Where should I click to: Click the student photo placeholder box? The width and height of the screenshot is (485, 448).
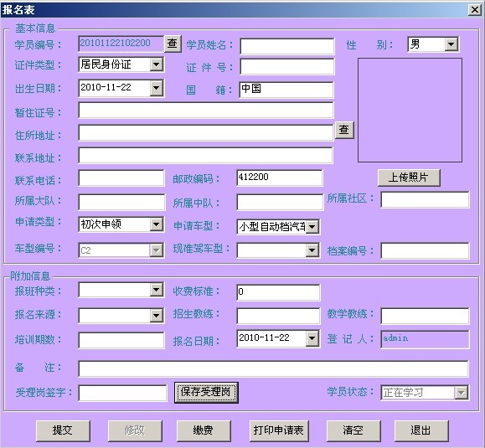pos(410,110)
